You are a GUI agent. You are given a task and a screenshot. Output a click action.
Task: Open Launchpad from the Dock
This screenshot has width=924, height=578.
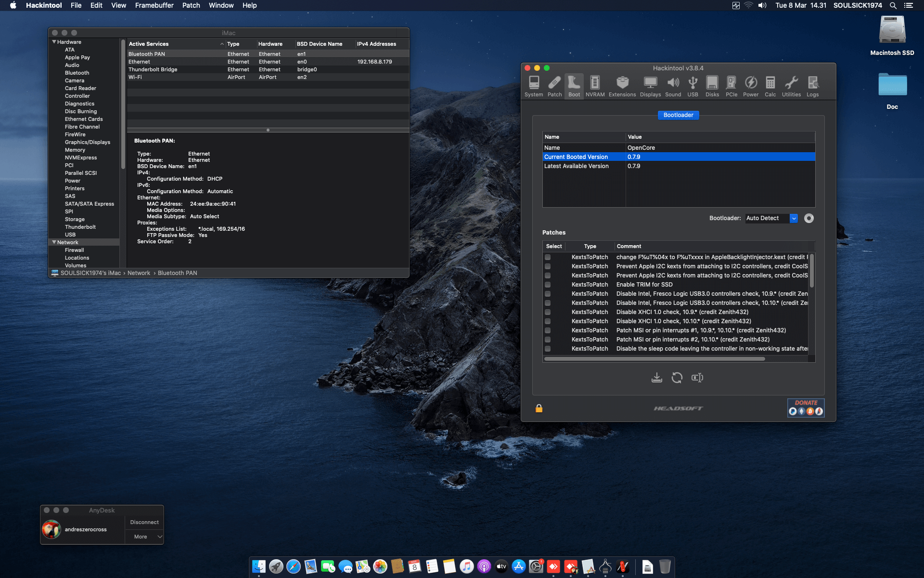[x=276, y=566]
